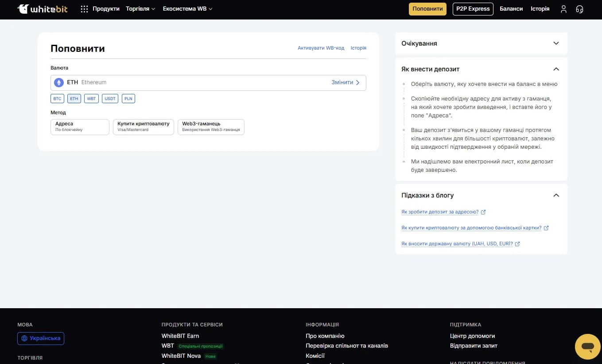602x364 pixels.
Task: Open the Торгівля dropdown menu
Action: click(140, 9)
